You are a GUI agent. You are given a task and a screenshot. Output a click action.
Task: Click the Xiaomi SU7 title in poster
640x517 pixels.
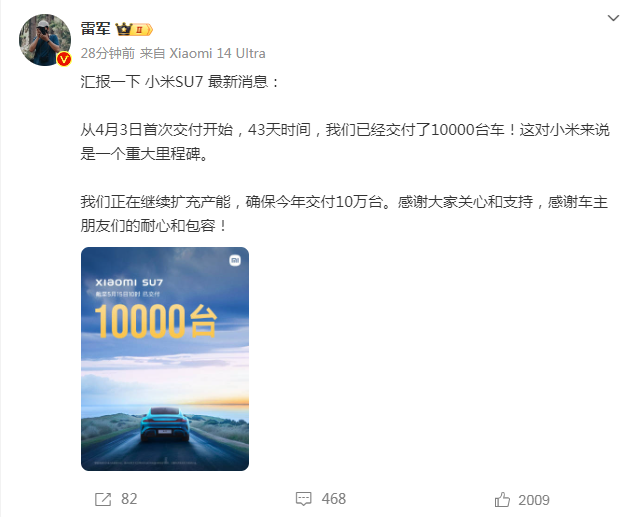[129, 282]
